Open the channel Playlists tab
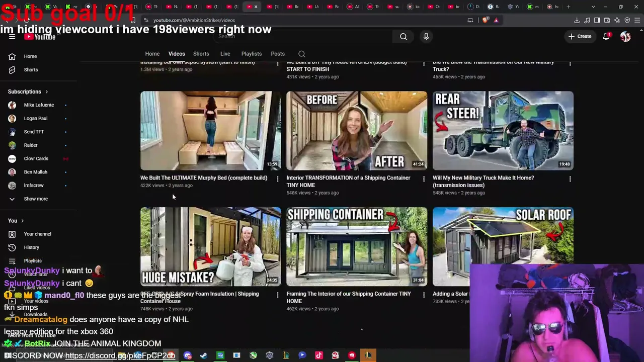This screenshot has height=362, width=644. tap(252, 54)
